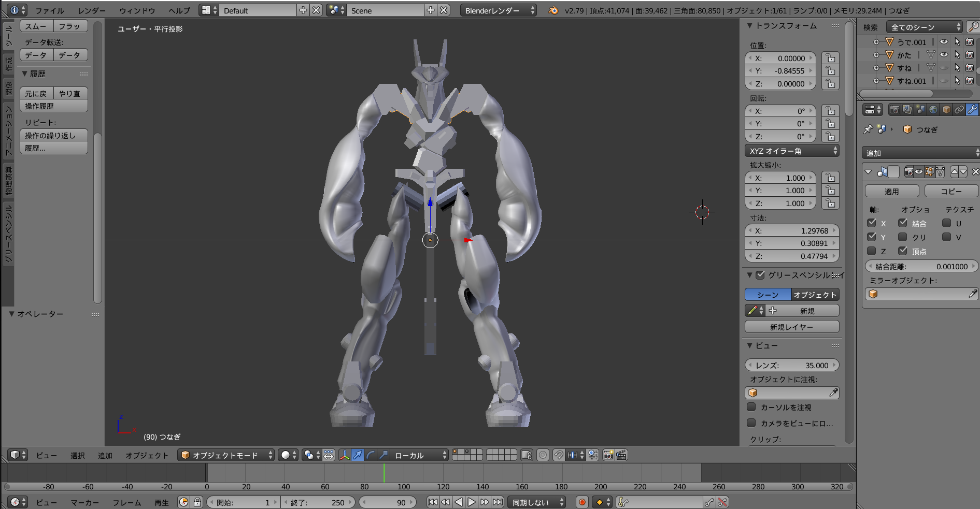Open the ローカル orientation dropdown

[419, 455]
